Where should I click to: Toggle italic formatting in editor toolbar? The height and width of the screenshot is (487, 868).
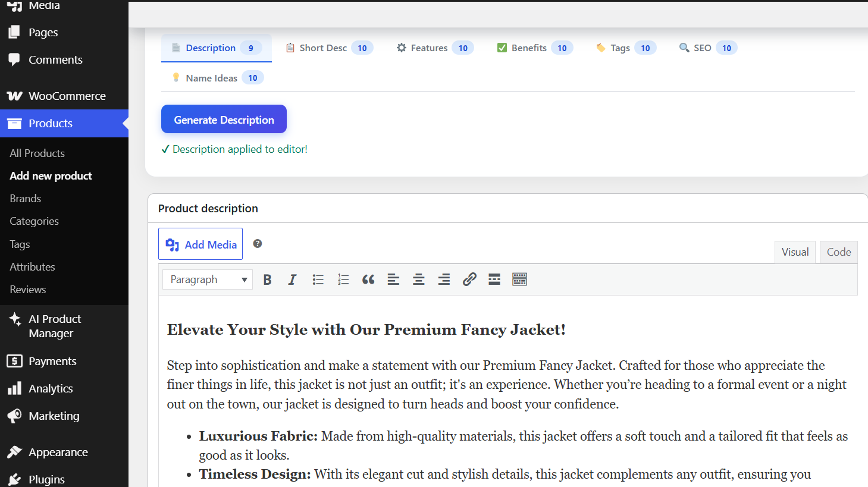coord(292,279)
